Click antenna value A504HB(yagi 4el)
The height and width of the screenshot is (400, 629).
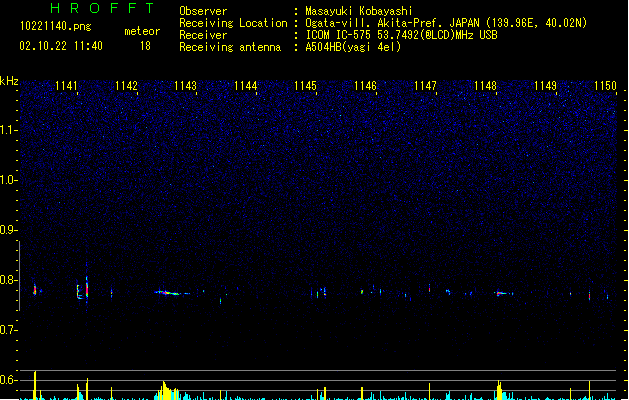[353, 47]
